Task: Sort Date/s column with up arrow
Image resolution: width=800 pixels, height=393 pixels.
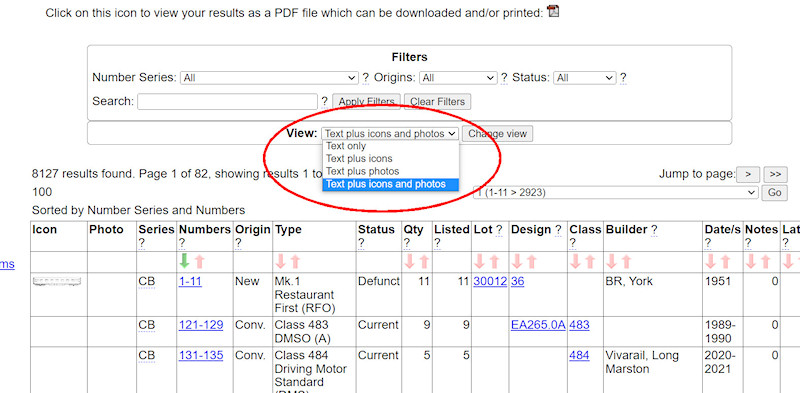Action: pyautogui.click(x=725, y=262)
